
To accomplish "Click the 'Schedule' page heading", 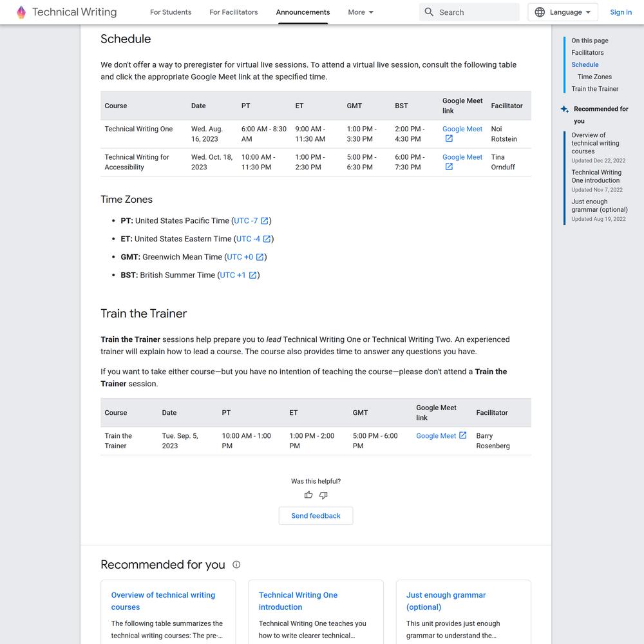I will tap(126, 39).
